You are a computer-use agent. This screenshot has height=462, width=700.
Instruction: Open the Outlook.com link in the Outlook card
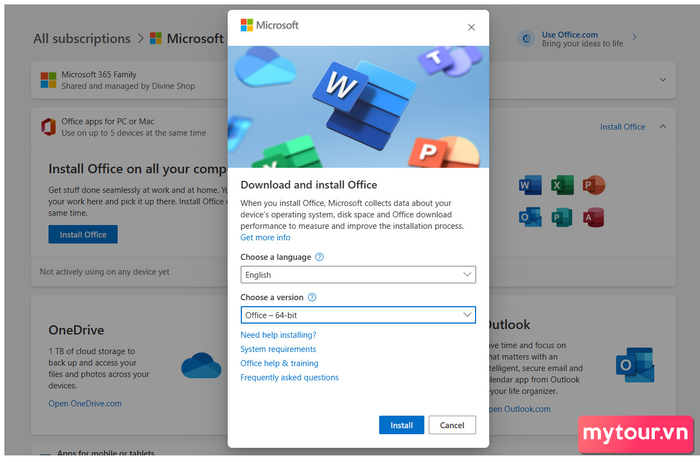[520, 409]
